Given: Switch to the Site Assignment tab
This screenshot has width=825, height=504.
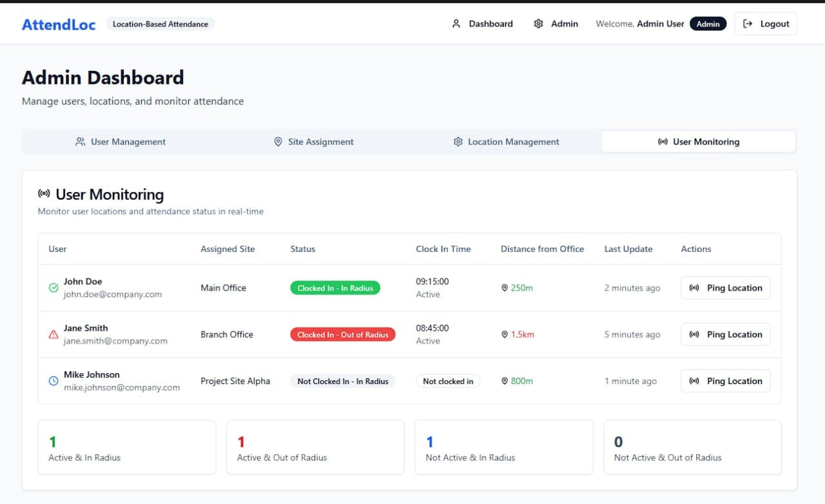Looking at the screenshot, I should [313, 142].
